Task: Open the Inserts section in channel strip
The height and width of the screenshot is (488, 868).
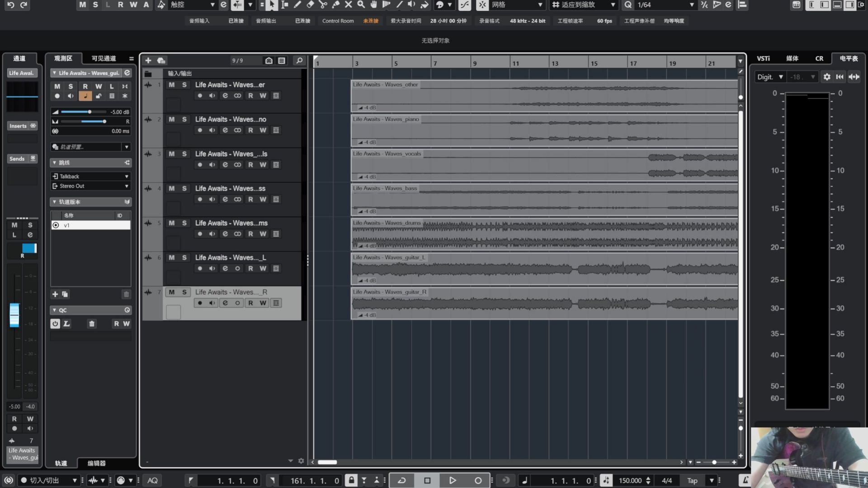Action: click(22, 126)
